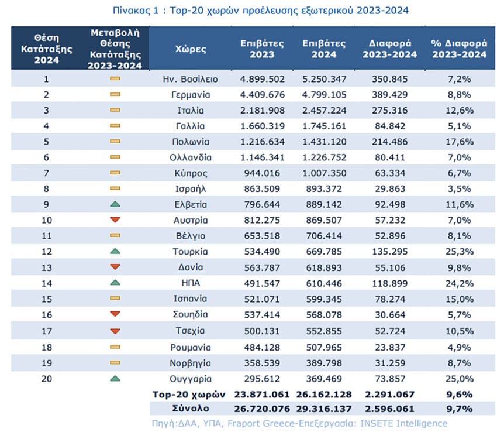The image size is (504, 439).
Task: Select the Γερμανία country cell
Action: click(x=191, y=95)
